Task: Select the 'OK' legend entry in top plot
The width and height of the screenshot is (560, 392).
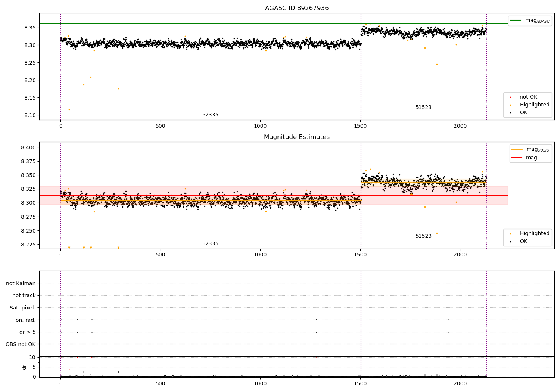Action: (523, 113)
